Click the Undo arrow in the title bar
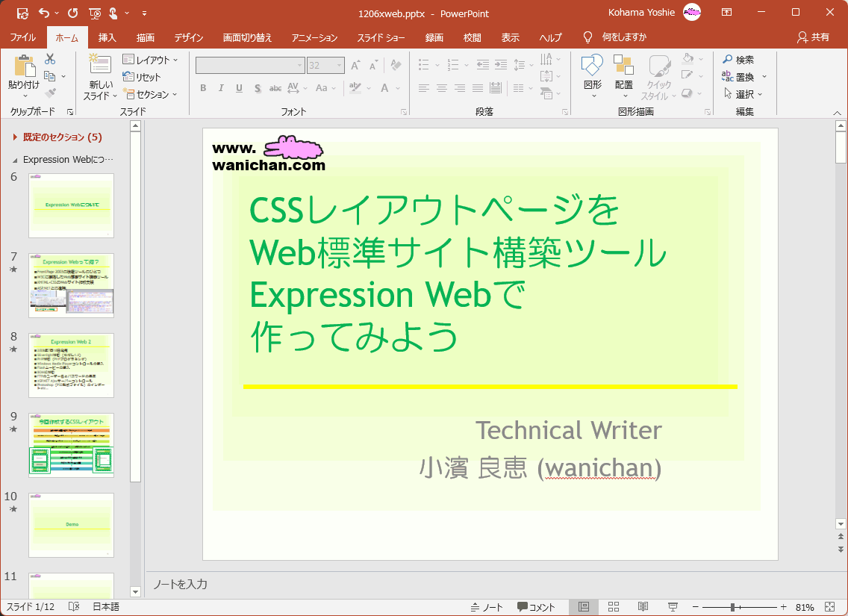This screenshot has height=616, width=848. point(44,13)
